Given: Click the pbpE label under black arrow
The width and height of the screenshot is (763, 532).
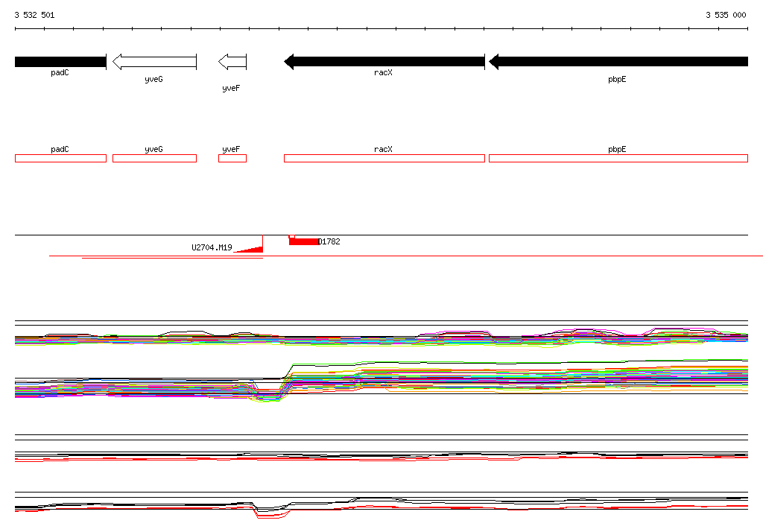Looking at the screenshot, I should pyautogui.click(x=617, y=78).
